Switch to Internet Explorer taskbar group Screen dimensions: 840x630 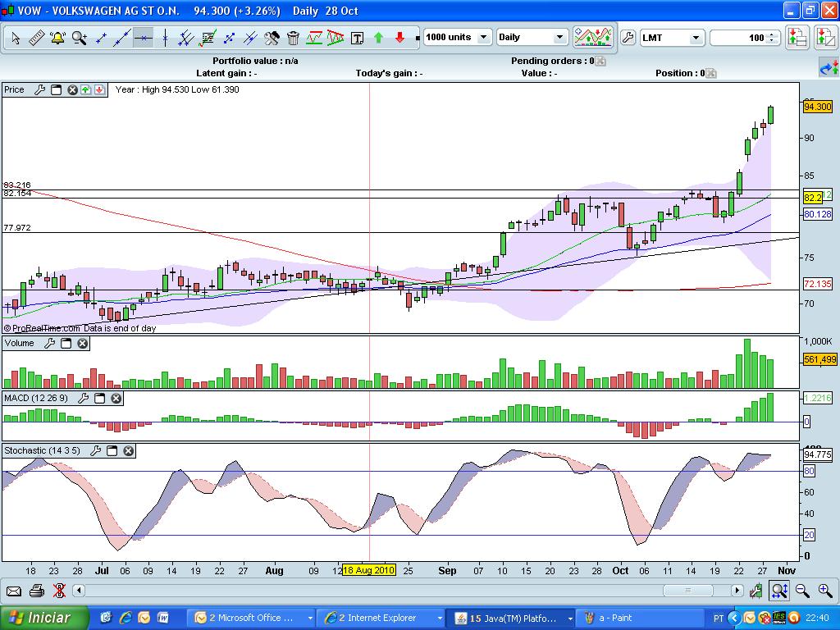click(382, 619)
